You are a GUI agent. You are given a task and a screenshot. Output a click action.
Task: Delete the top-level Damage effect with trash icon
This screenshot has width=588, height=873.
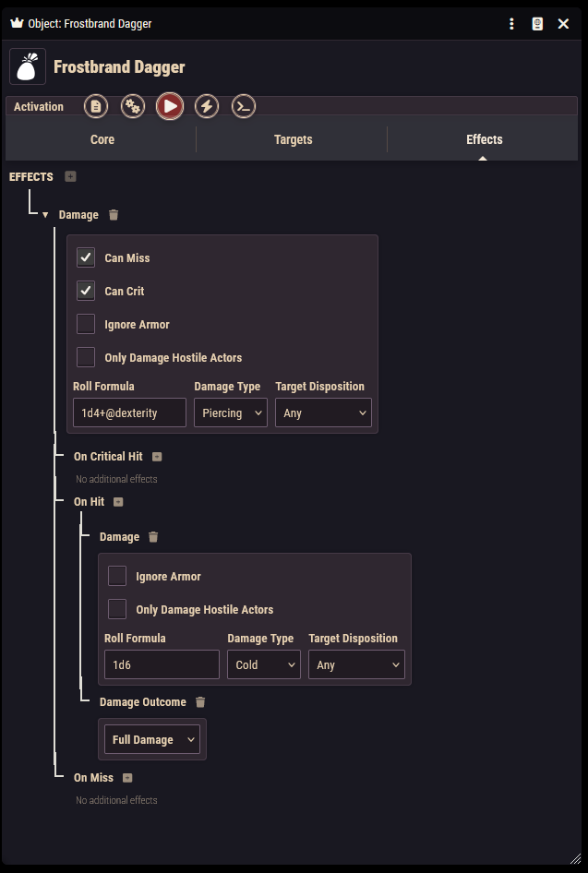(114, 215)
